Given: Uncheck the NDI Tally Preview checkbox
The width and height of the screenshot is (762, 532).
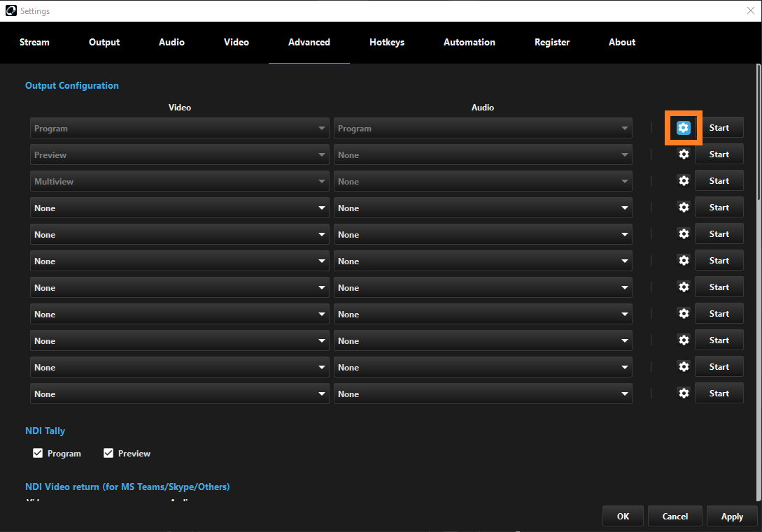Looking at the screenshot, I should tap(108, 454).
